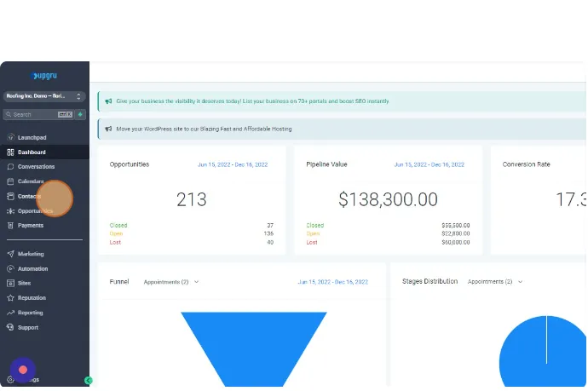Click the Automation icon in sidebar
This screenshot has width=588, height=391.
10,269
